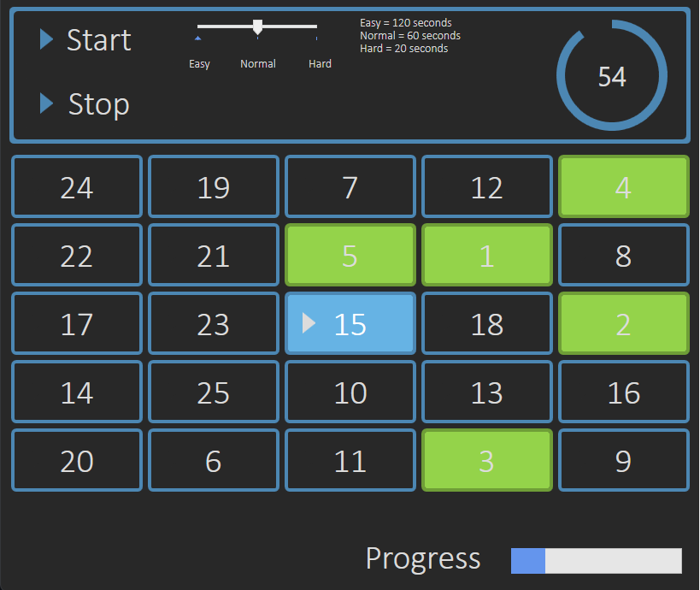Select the green tile numbered 1

486,255
